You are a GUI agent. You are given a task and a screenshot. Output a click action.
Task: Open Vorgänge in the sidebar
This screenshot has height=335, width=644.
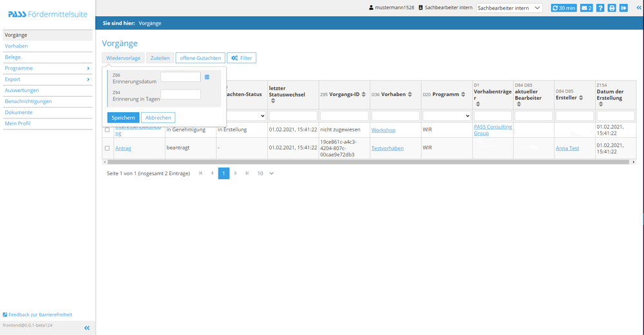(48, 35)
